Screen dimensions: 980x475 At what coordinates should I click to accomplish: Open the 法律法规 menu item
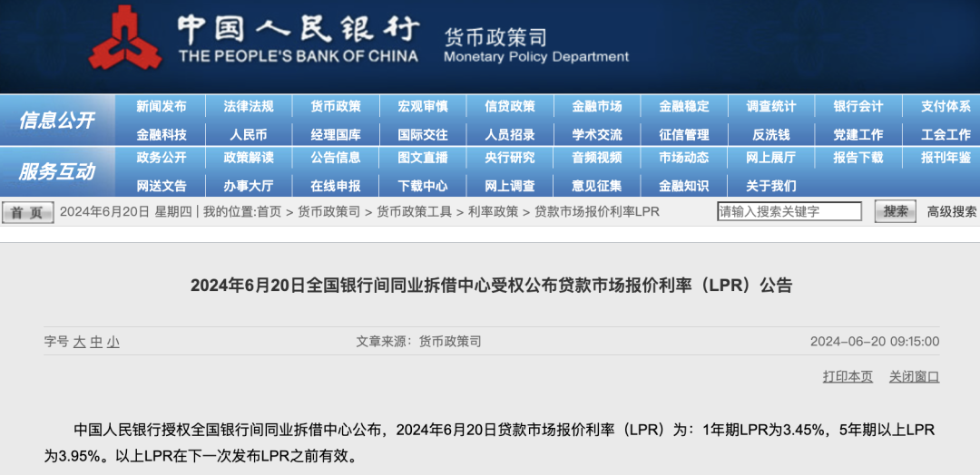pyautogui.click(x=248, y=107)
